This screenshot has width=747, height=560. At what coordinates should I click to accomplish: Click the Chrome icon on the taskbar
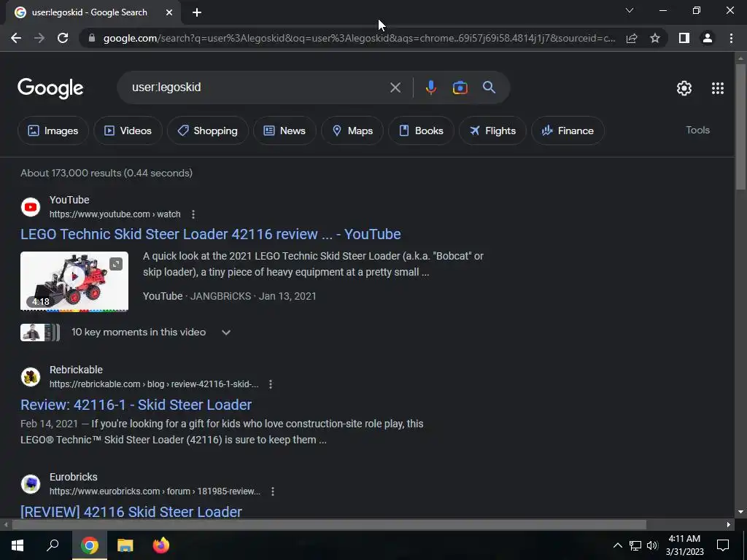click(90, 545)
